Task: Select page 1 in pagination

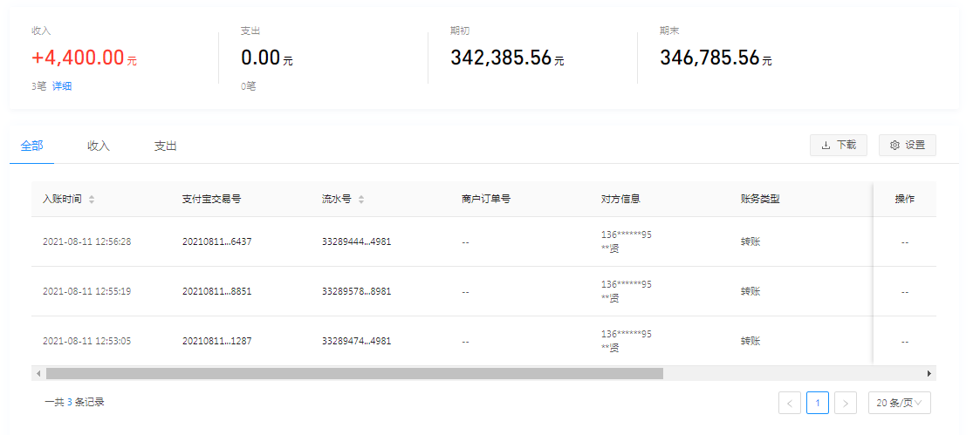Action: pyautogui.click(x=818, y=403)
